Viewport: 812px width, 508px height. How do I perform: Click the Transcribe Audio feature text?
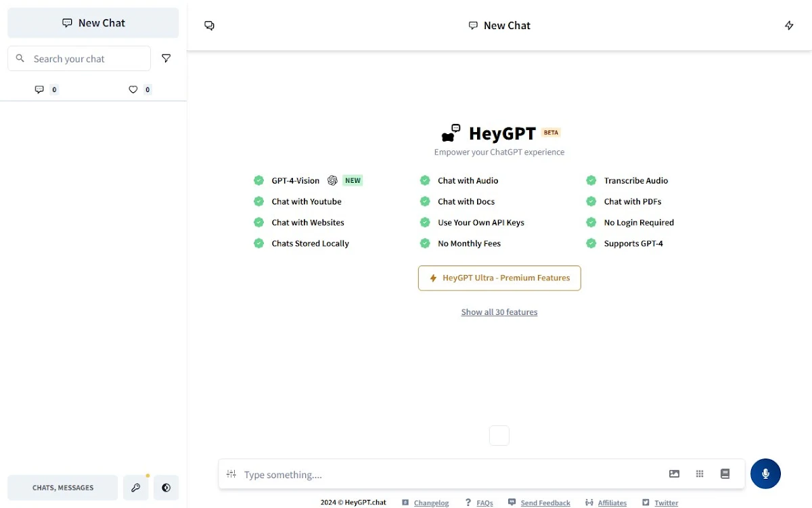(x=636, y=181)
